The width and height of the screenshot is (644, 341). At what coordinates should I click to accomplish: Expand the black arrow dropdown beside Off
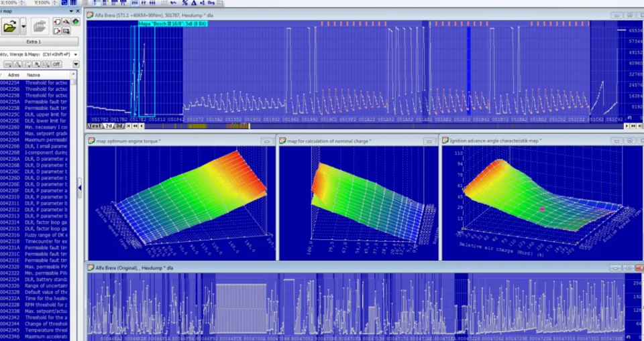point(76,64)
